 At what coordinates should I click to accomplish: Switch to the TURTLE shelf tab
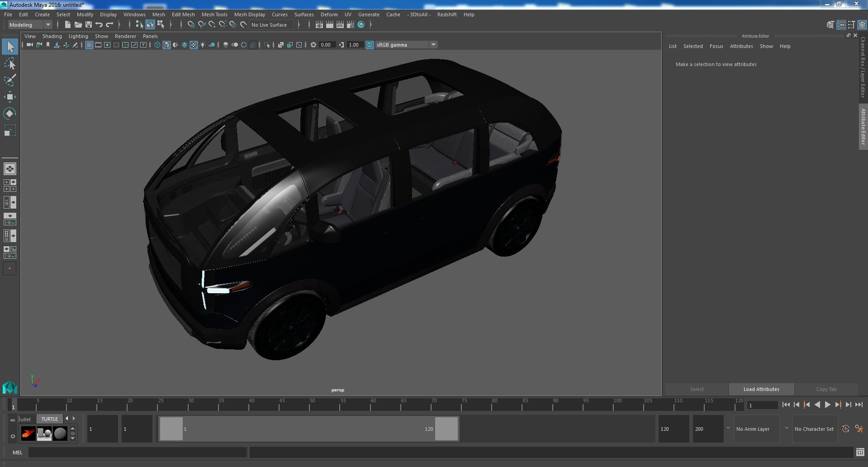coord(50,419)
